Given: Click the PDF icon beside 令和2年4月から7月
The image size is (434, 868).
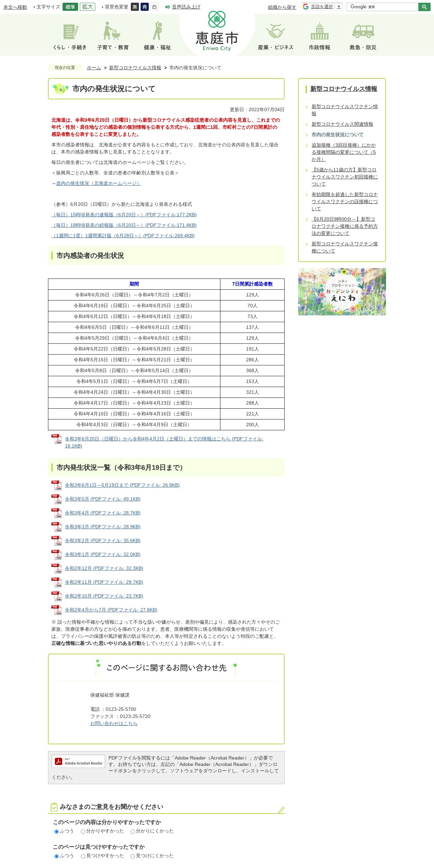Looking at the screenshot, I should tap(56, 610).
